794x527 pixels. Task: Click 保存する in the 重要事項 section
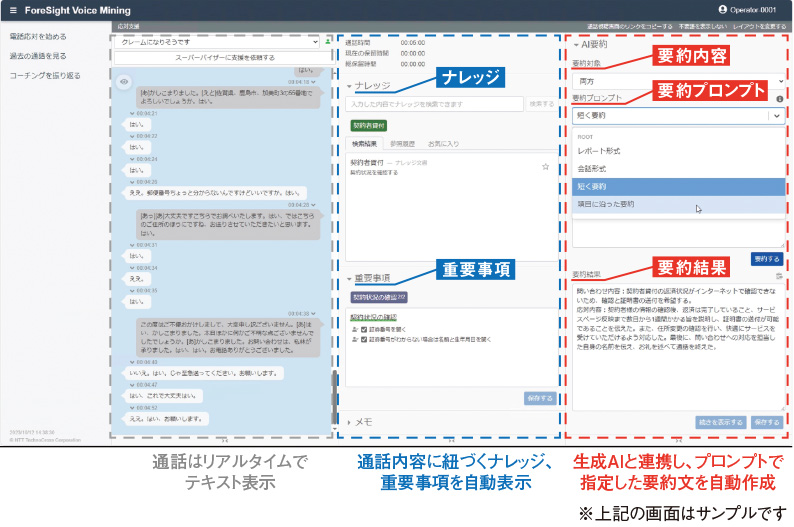click(x=540, y=398)
